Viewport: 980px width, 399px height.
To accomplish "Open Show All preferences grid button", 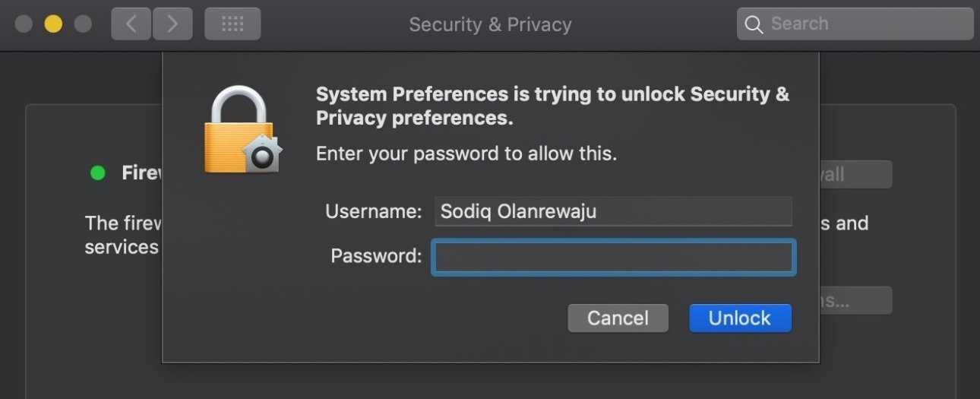I will 232,24.
